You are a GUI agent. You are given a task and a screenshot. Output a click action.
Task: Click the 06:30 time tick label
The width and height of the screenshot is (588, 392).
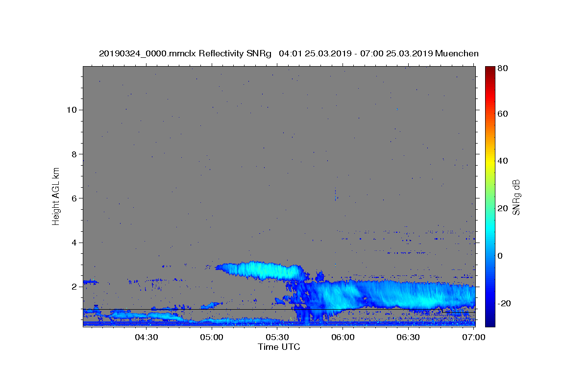(x=408, y=337)
